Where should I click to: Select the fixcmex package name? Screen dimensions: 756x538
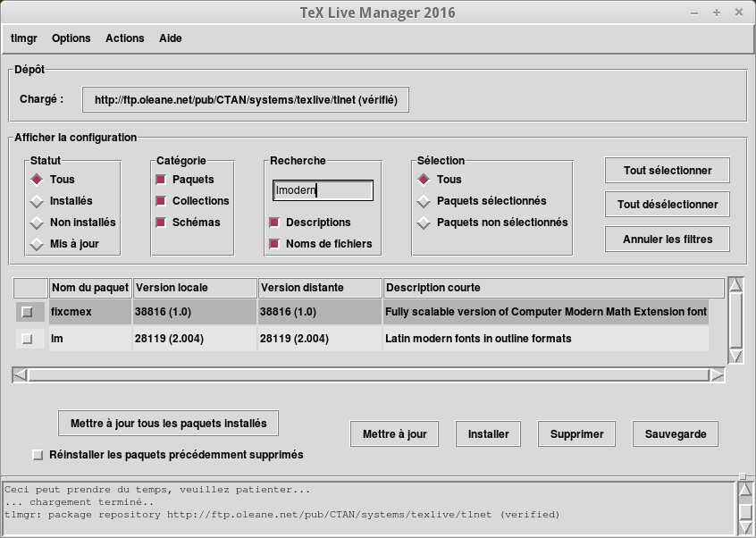click(x=71, y=312)
